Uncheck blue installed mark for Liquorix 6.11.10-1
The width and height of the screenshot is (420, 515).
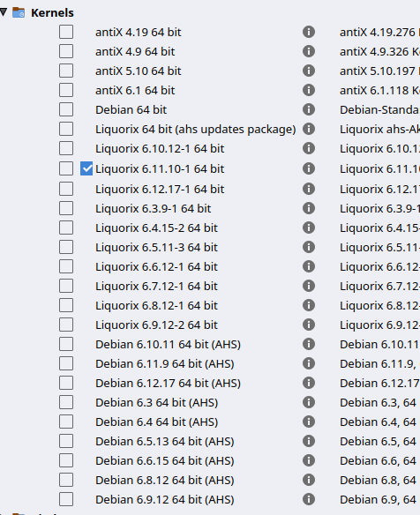(86, 168)
